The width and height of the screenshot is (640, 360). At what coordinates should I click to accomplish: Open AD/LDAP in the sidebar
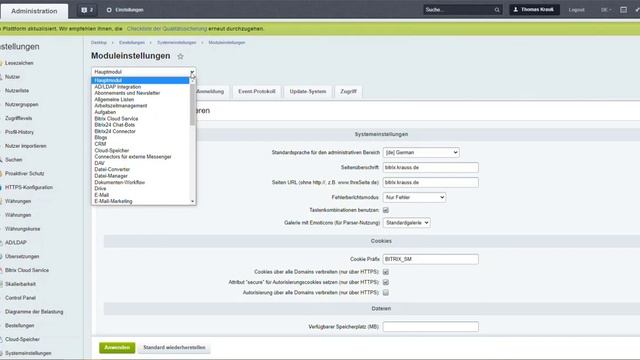[x=16, y=242]
